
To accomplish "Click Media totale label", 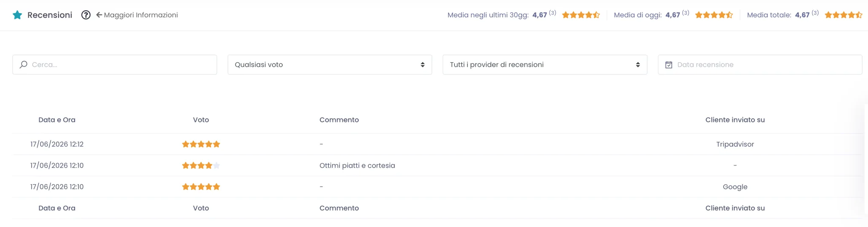I will [769, 15].
